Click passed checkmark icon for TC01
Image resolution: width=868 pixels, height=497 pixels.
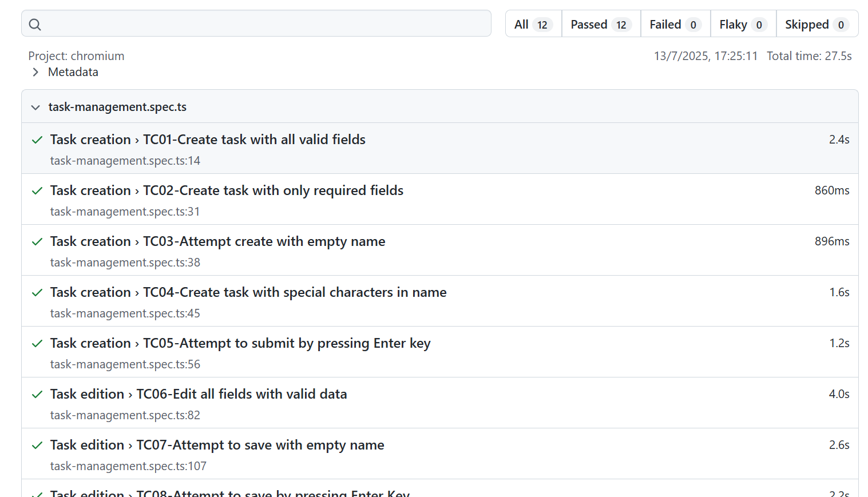tap(37, 140)
